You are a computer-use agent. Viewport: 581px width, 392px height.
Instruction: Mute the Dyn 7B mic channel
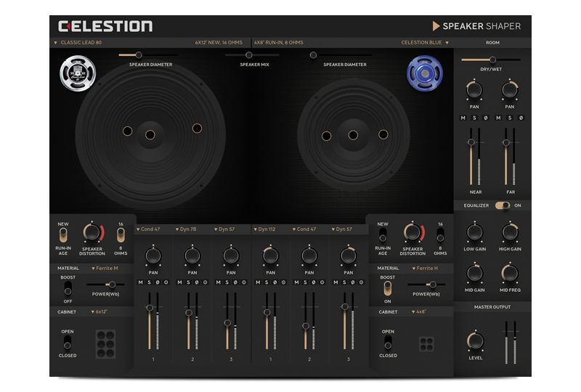coord(179,282)
